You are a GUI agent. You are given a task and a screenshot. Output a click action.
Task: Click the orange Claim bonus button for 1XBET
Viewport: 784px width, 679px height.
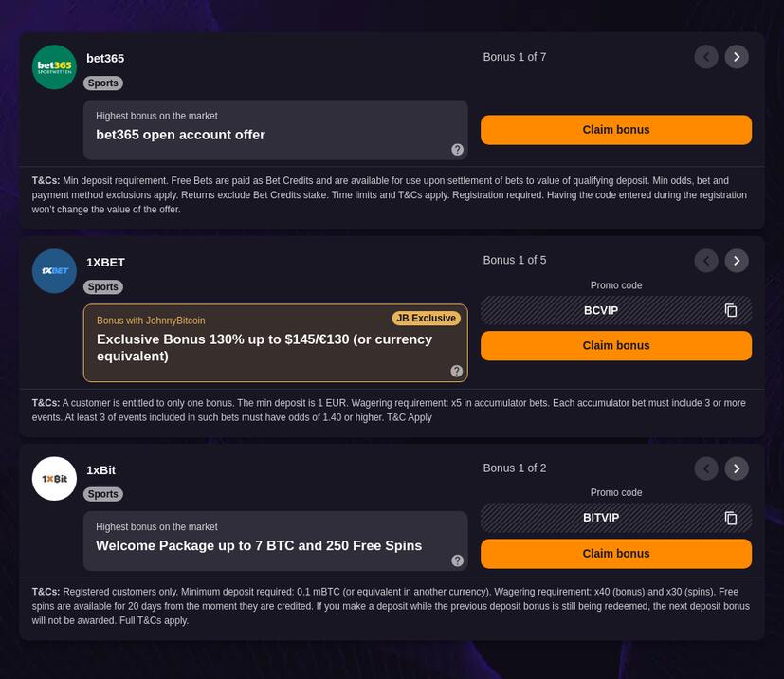[x=616, y=345]
